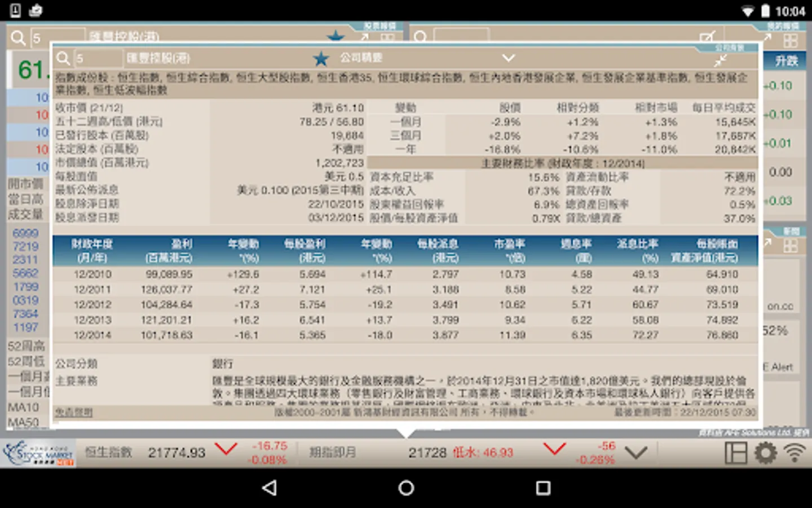
Task: Click the E Alert label on right panel
Action: (778, 367)
